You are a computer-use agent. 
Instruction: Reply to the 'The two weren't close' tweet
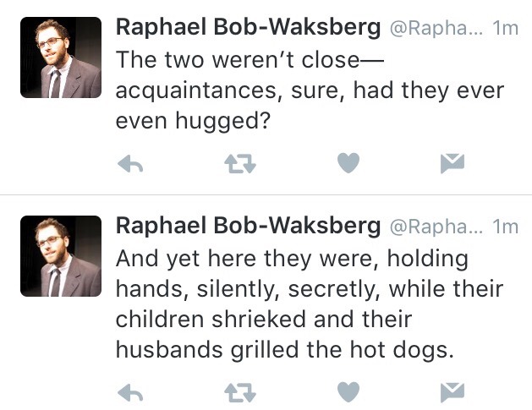(x=129, y=165)
